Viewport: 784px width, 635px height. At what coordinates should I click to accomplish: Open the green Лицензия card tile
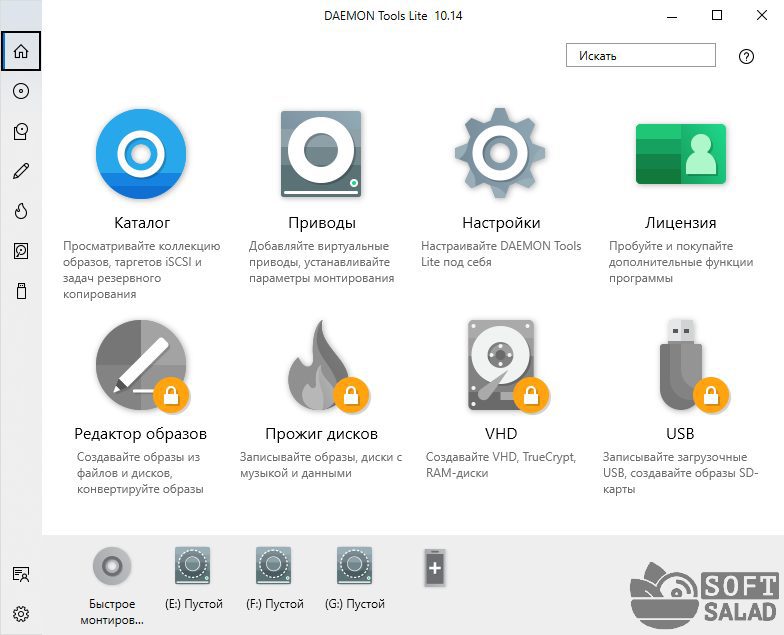680,154
